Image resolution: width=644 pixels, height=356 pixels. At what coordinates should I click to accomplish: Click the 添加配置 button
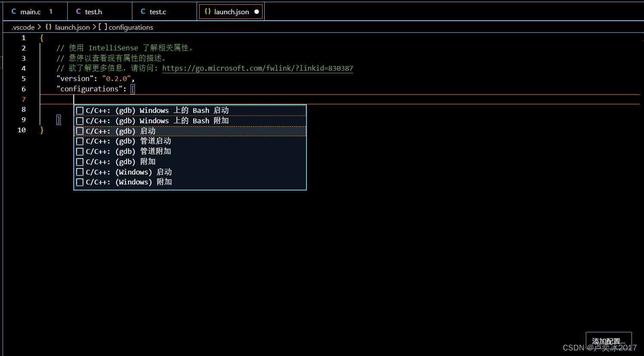click(x=608, y=341)
